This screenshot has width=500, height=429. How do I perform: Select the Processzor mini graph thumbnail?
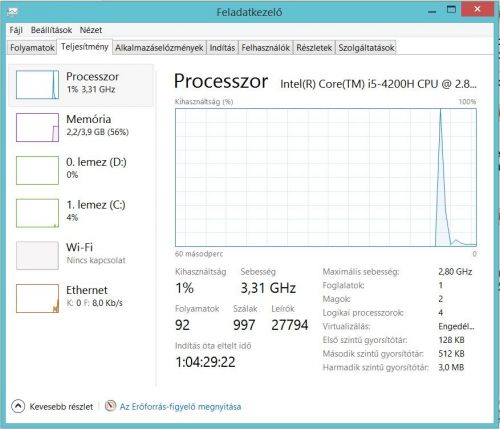(x=37, y=84)
